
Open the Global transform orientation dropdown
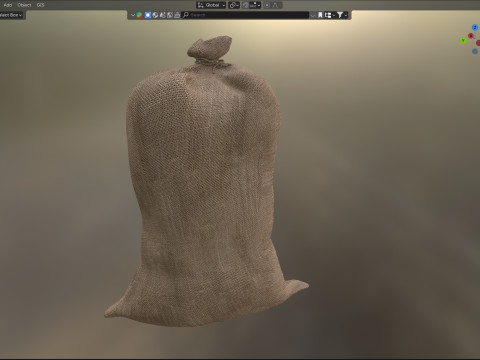coord(211,5)
